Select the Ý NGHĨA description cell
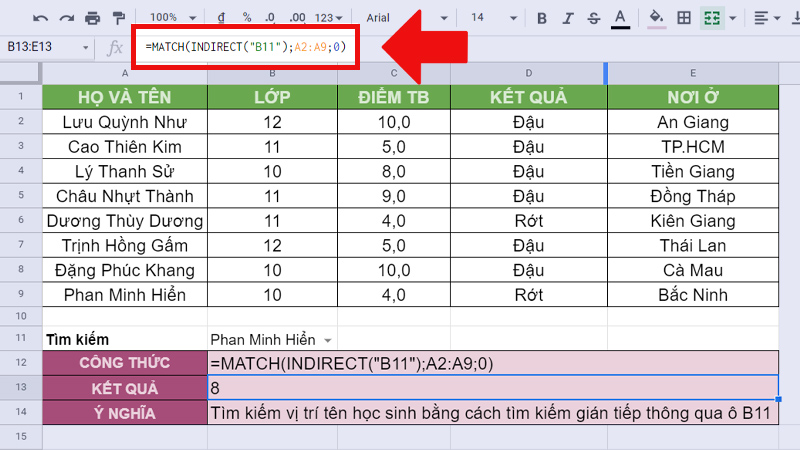Screen dimensions: 800x450 [493, 412]
